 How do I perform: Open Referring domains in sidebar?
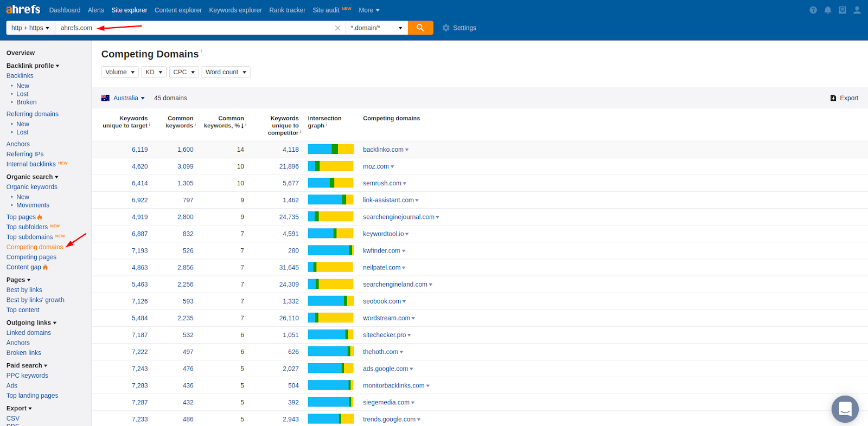33,114
